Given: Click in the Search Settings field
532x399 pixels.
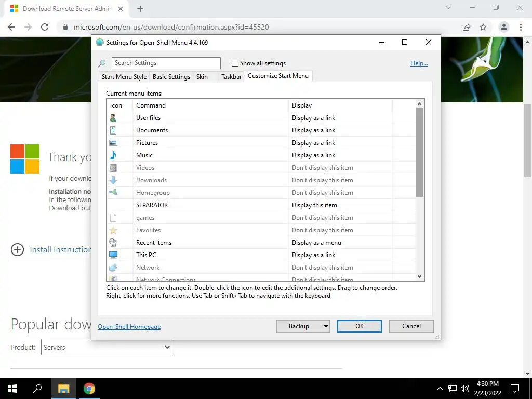Looking at the screenshot, I should pos(166,63).
